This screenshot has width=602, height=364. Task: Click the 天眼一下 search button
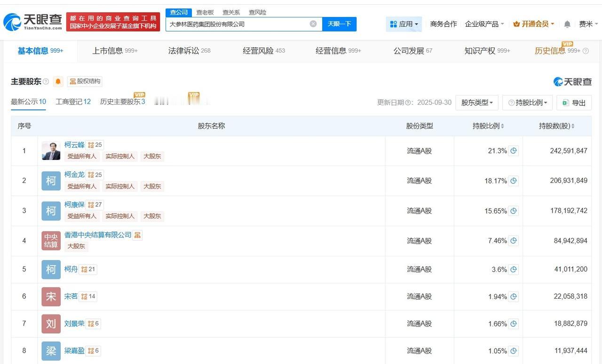(339, 24)
